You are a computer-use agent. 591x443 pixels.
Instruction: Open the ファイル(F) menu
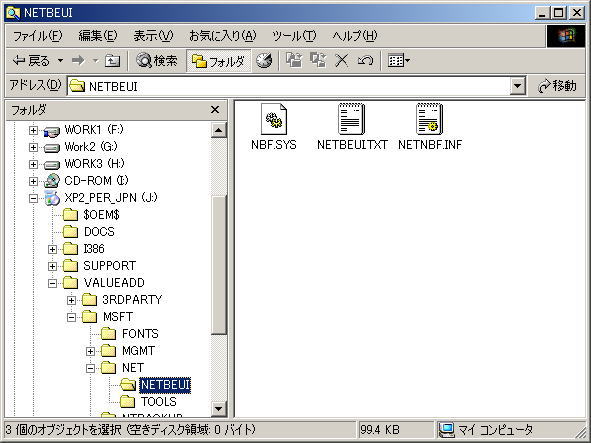point(37,36)
